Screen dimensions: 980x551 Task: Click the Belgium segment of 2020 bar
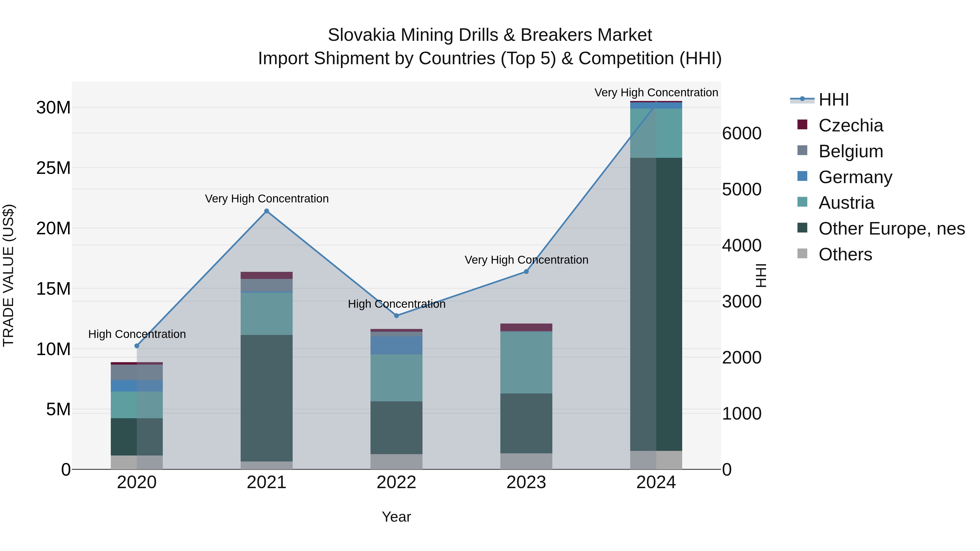[137, 372]
